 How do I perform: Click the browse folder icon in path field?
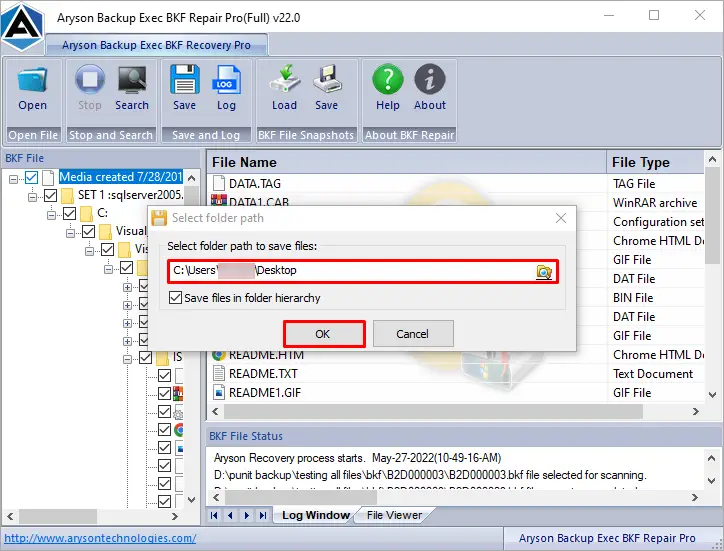tap(544, 272)
